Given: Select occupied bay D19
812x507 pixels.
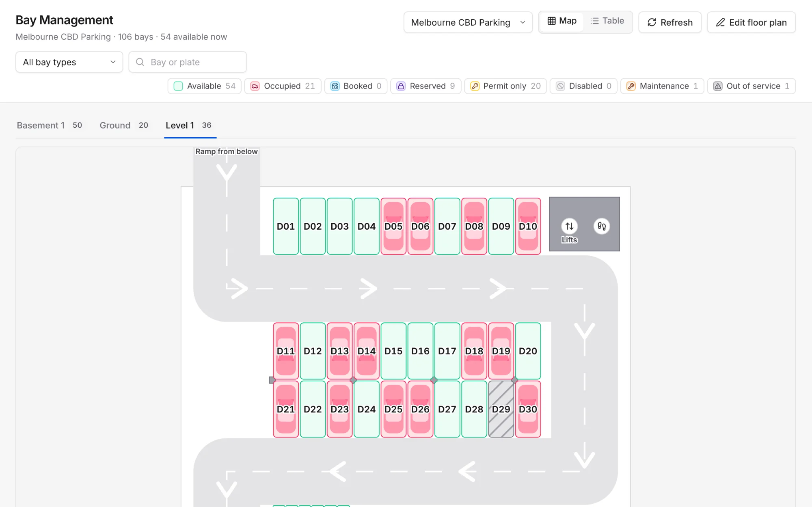Looking at the screenshot, I should [501, 351].
